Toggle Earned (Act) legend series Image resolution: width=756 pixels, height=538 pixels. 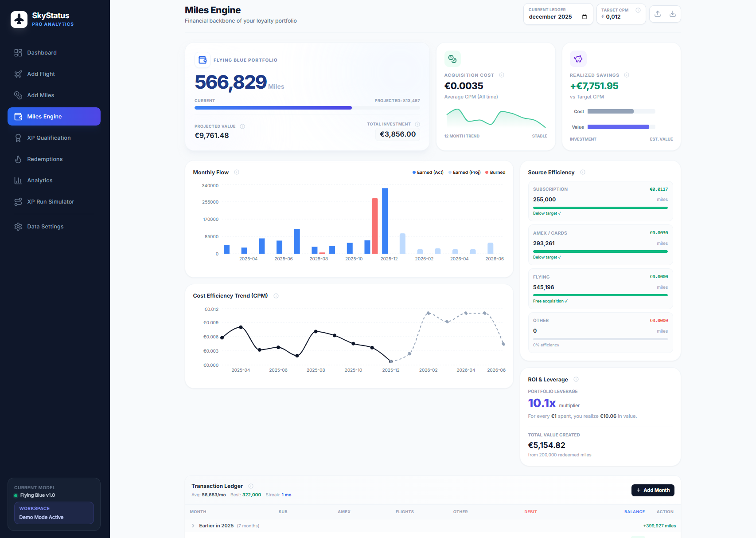coord(428,173)
